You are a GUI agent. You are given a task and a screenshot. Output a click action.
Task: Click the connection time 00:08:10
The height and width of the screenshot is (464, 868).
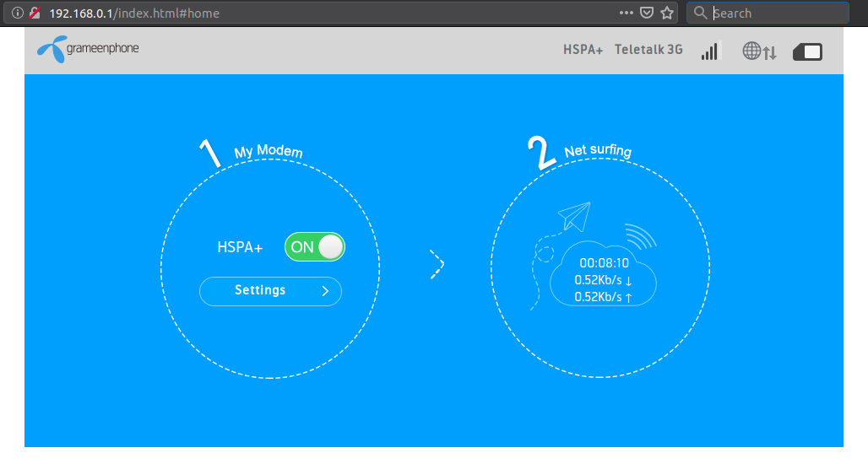coord(604,263)
